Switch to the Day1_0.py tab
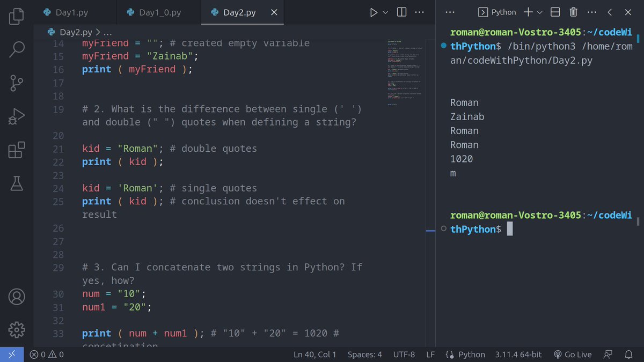 tap(158, 12)
